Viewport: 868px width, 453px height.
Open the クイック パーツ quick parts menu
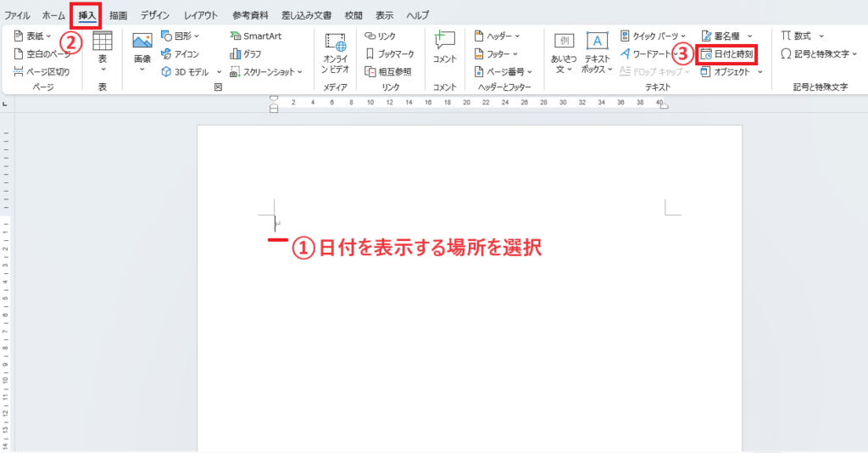(x=653, y=36)
